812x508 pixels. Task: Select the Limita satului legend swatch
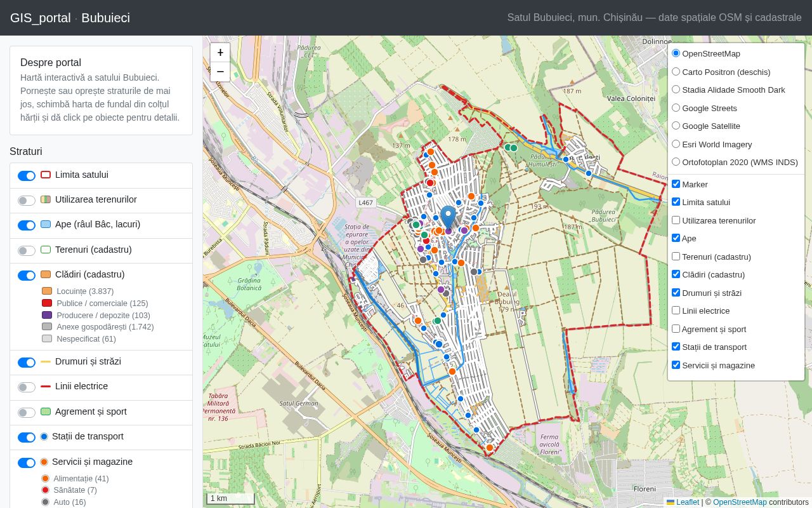(46, 175)
